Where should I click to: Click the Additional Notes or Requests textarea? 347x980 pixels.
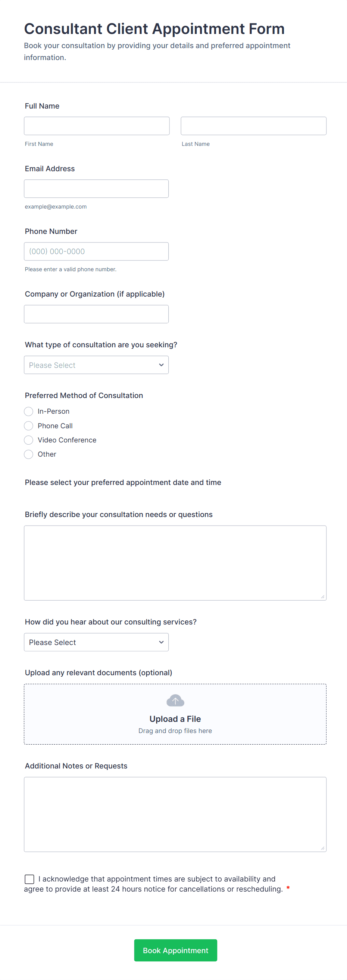tap(175, 814)
